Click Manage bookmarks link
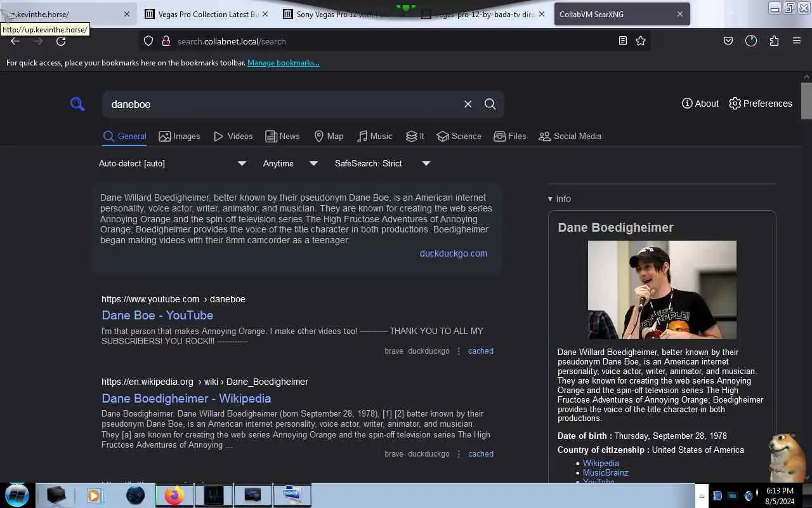This screenshot has width=812, height=508. tap(284, 63)
